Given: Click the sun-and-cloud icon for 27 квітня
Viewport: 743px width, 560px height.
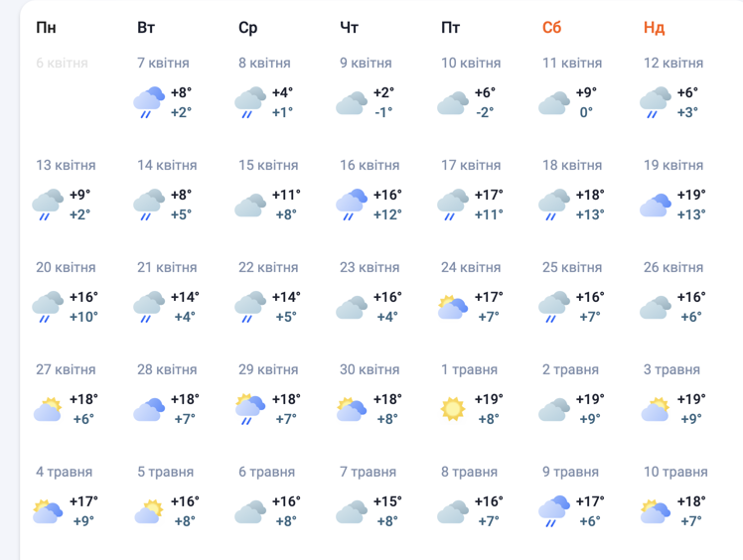Looking at the screenshot, I should tap(48, 409).
